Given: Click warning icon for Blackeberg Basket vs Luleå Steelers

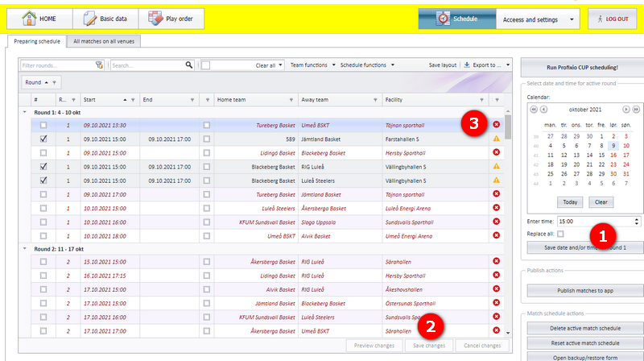Looking at the screenshot, I should pos(496,180).
